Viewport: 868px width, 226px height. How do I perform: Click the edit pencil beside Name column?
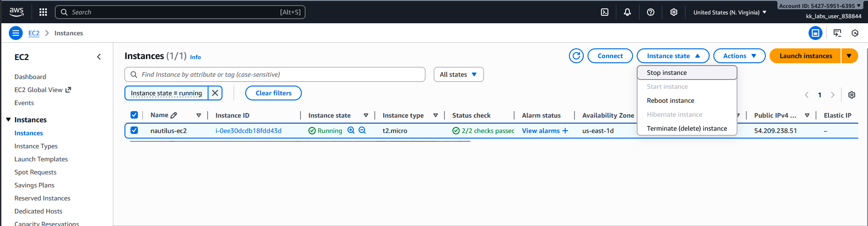pyautogui.click(x=174, y=115)
